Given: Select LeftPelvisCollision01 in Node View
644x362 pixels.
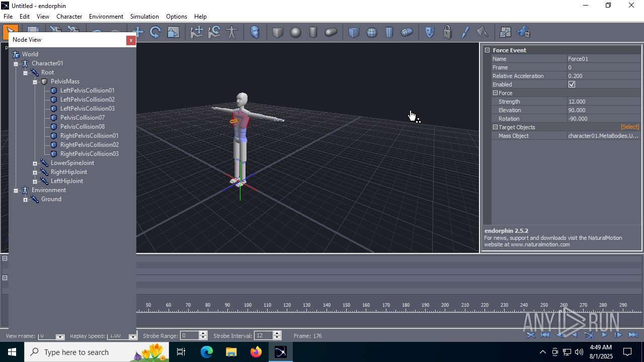Looking at the screenshot, I should click(x=88, y=90).
